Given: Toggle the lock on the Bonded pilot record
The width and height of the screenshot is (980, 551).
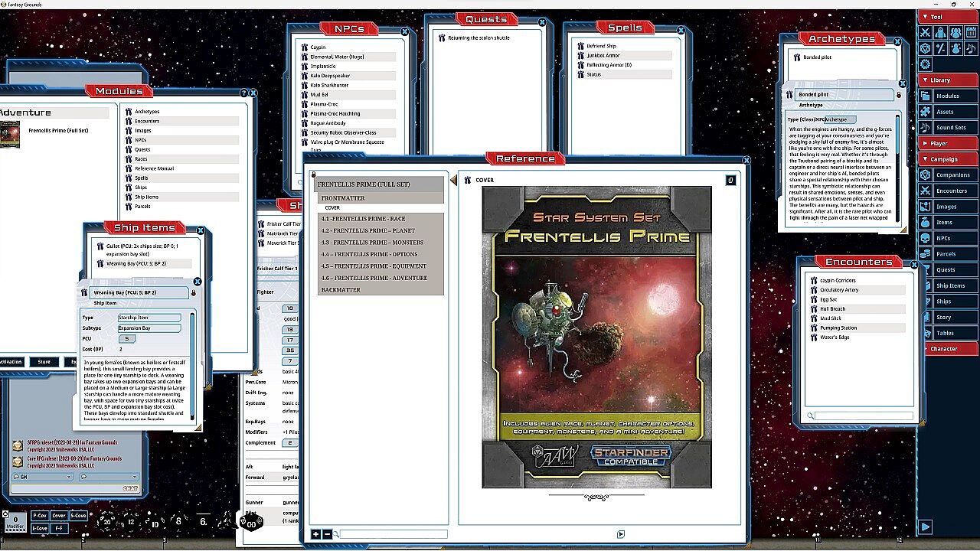Looking at the screenshot, I should tap(899, 94).
